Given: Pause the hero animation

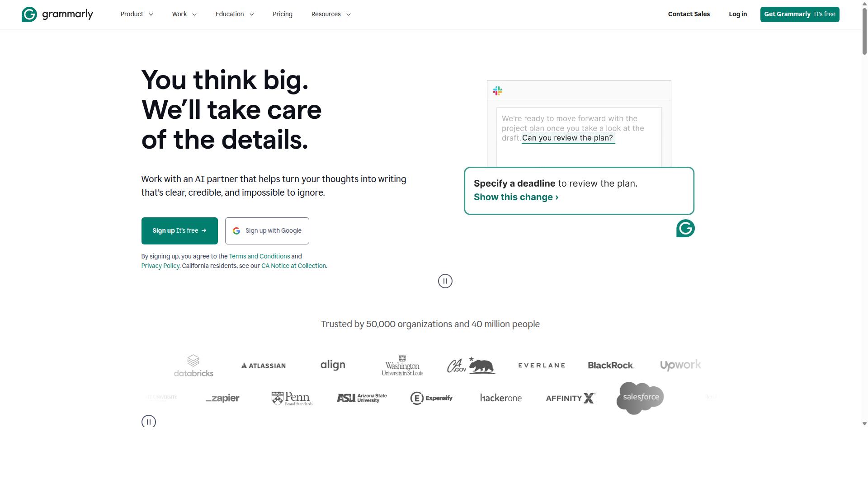Looking at the screenshot, I should tap(445, 281).
